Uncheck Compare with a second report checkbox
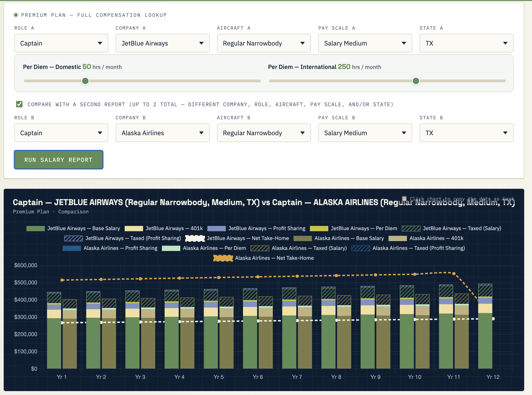The image size is (532, 395). click(x=19, y=104)
